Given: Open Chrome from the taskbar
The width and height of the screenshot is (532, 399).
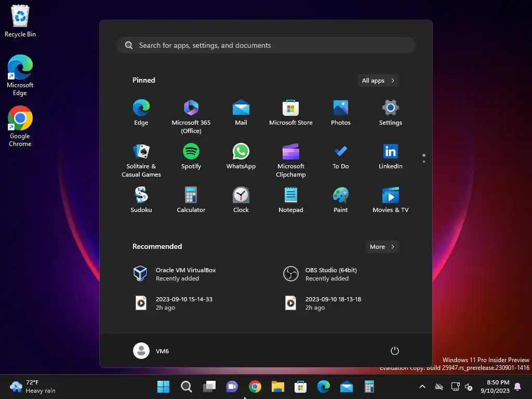Looking at the screenshot, I should pyautogui.click(x=255, y=387).
